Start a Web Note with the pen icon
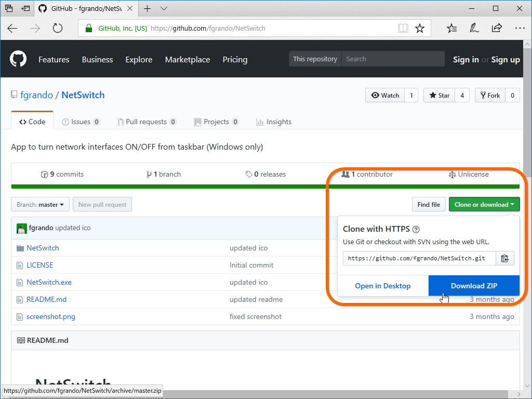The image size is (532, 399). pyautogui.click(x=474, y=28)
